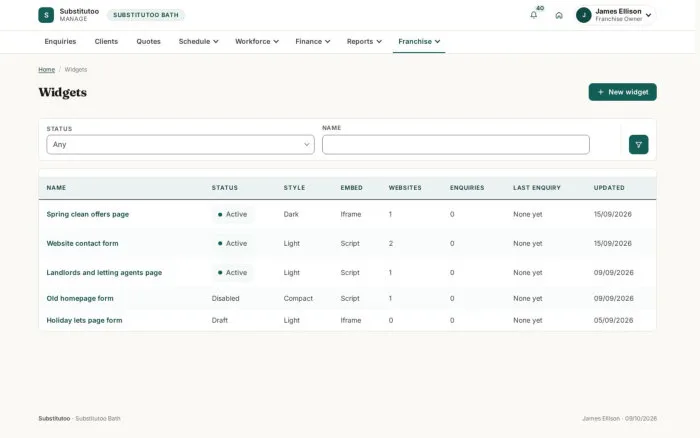The image size is (700, 438).
Task: Click the home icon in header
Action: click(559, 15)
